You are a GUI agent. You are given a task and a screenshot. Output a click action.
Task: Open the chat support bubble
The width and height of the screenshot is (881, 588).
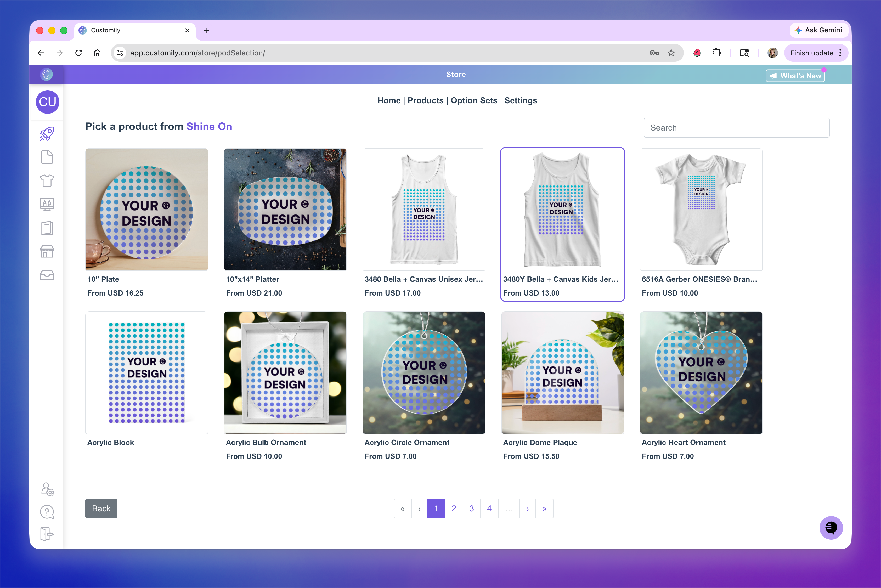tap(831, 528)
